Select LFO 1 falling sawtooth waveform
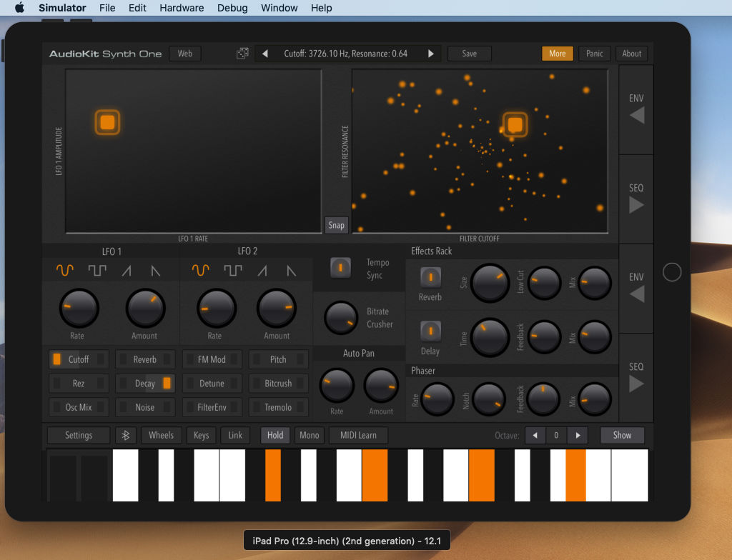 155,271
